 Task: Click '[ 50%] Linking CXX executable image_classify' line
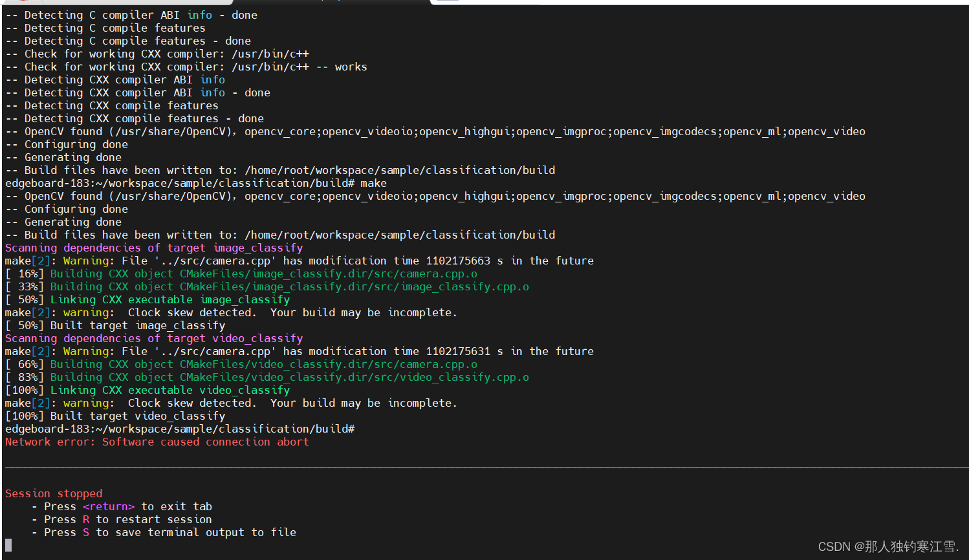point(147,300)
